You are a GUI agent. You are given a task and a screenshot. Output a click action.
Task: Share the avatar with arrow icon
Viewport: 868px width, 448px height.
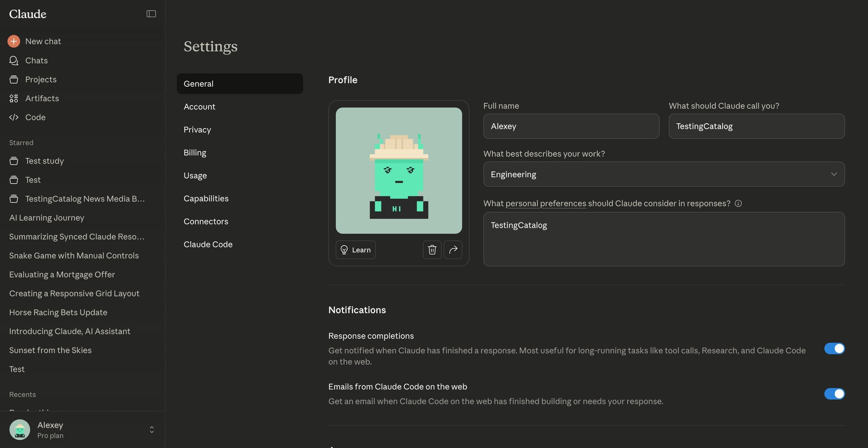pos(453,250)
